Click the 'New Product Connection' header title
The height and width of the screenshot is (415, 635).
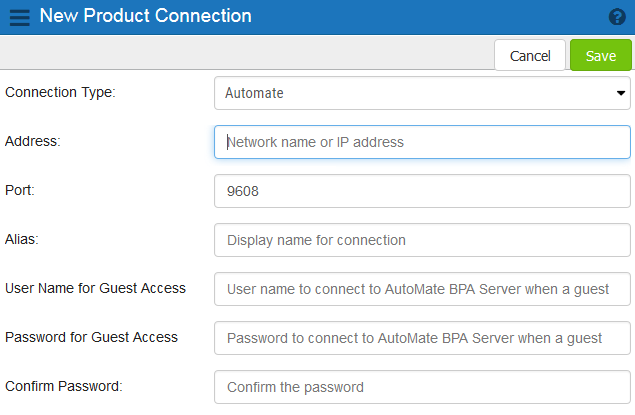point(146,17)
